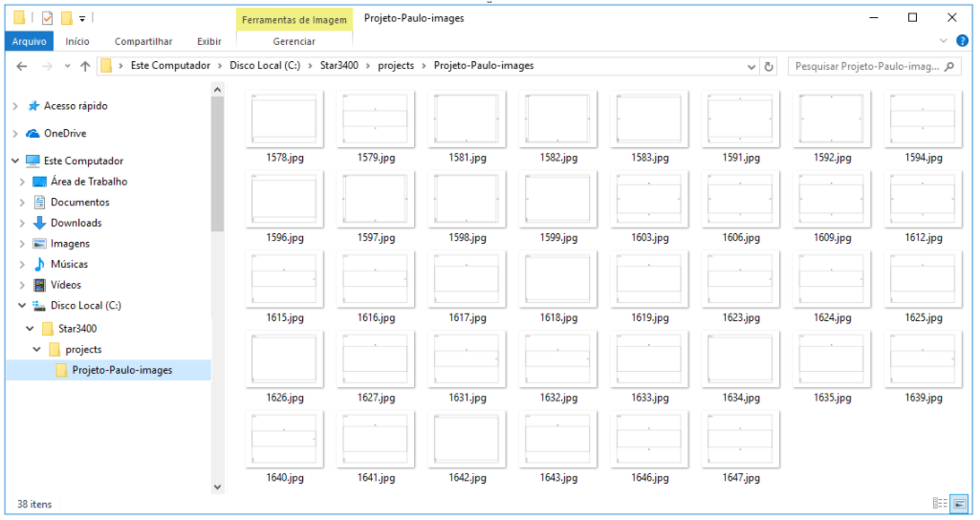Navigate to Star3400 in breadcrumb path
980x520 pixels.
[339, 66]
